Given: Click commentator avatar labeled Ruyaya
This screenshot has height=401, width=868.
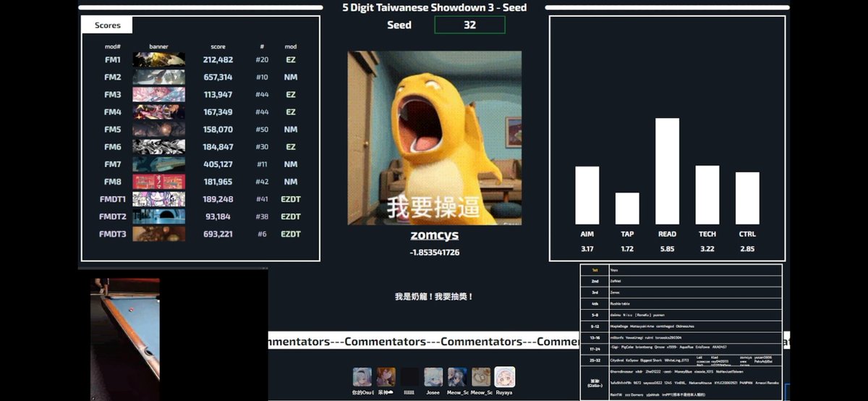Looking at the screenshot, I should coord(504,376).
